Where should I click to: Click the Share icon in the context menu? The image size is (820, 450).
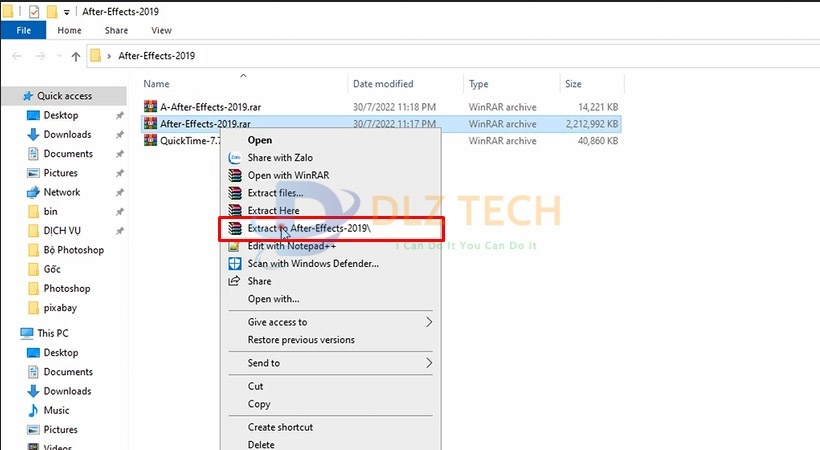point(234,281)
